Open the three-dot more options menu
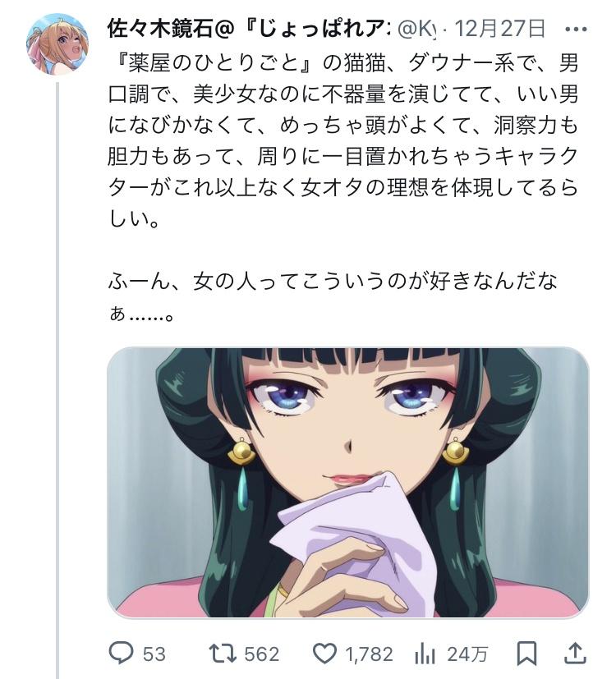Viewport: 616px width, 679px height. coord(576,30)
